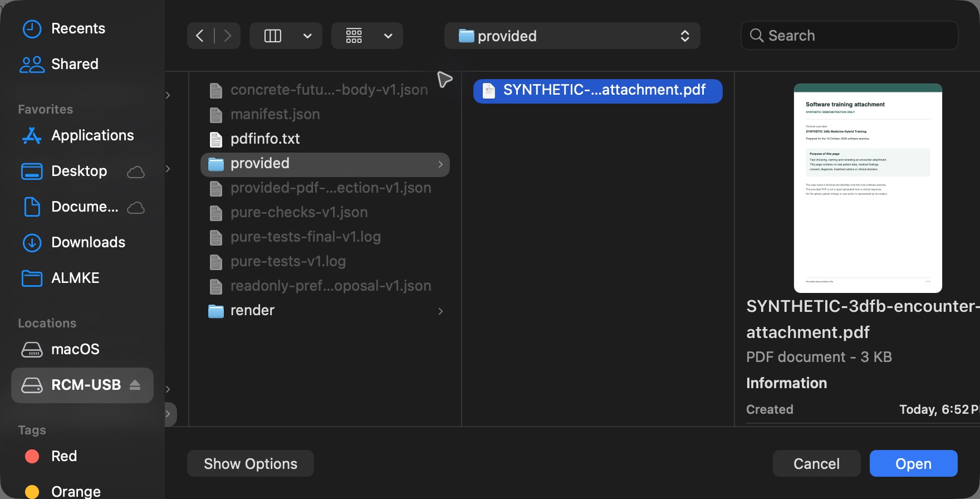Select the concrete-futu...-body-v1.json file
Screen dimensions: 980x499
[325, 90]
